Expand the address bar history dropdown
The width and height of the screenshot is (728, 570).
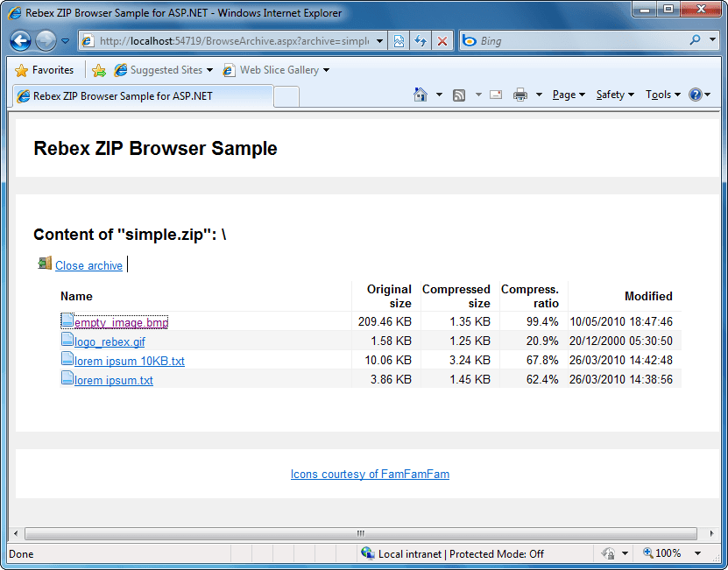[380, 41]
